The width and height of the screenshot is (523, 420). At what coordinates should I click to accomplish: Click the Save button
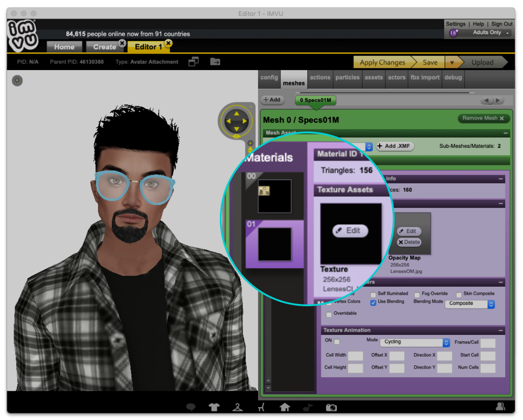pyautogui.click(x=430, y=62)
